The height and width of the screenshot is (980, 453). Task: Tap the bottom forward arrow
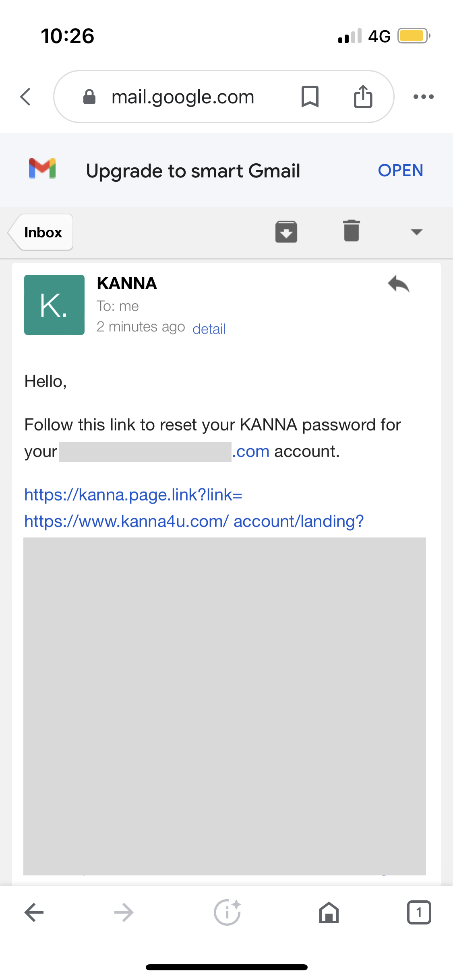(x=124, y=912)
